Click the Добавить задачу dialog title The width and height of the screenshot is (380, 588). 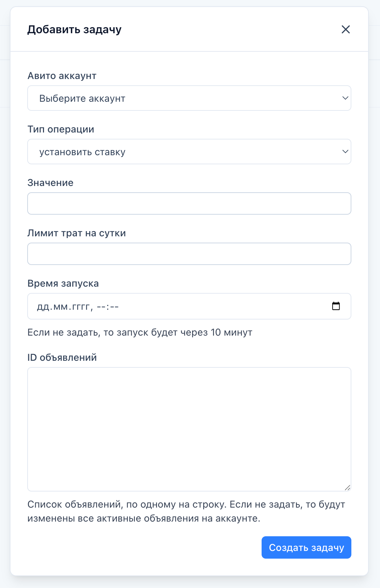point(74,30)
